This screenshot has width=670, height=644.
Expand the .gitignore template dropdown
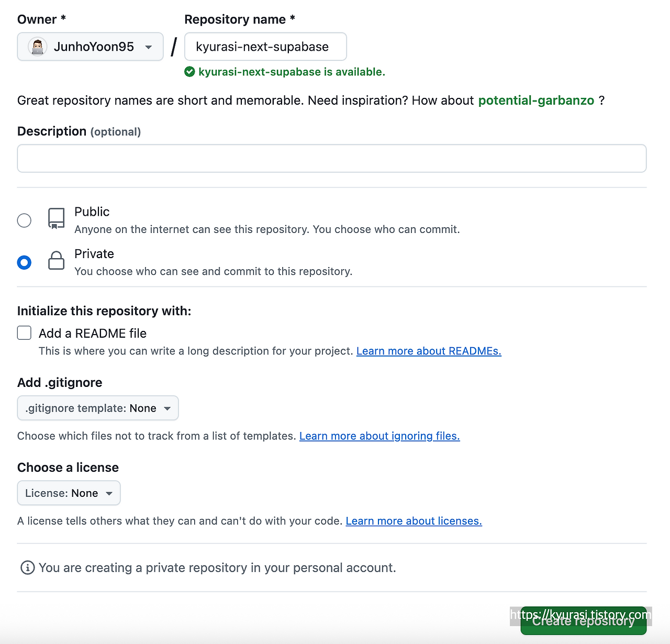pos(98,408)
